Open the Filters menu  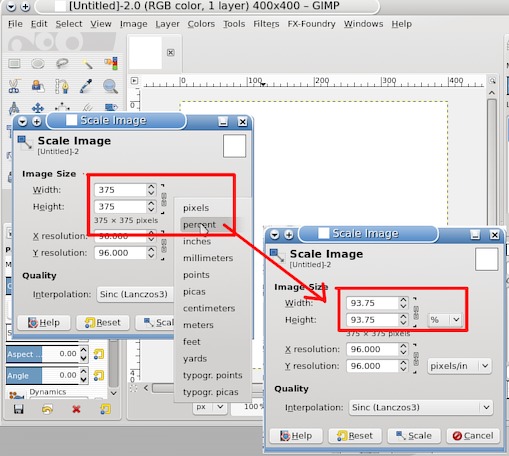pos(266,24)
